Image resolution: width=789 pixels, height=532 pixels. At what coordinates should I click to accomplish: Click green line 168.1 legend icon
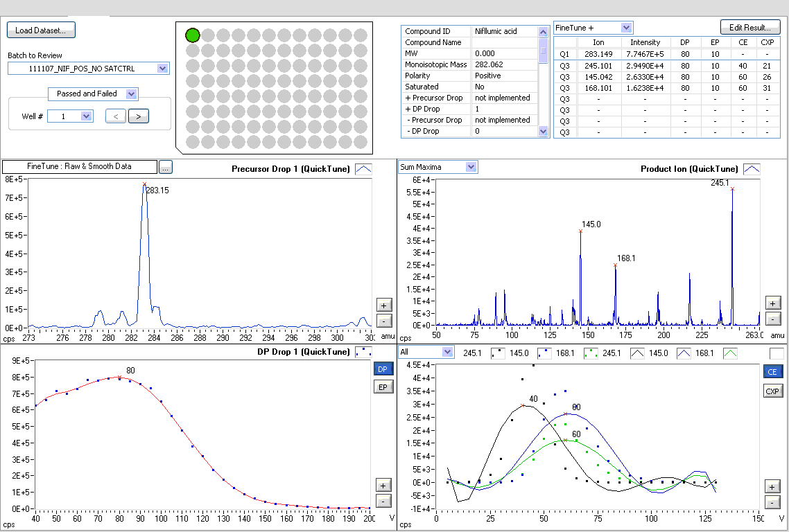click(730, 353)
